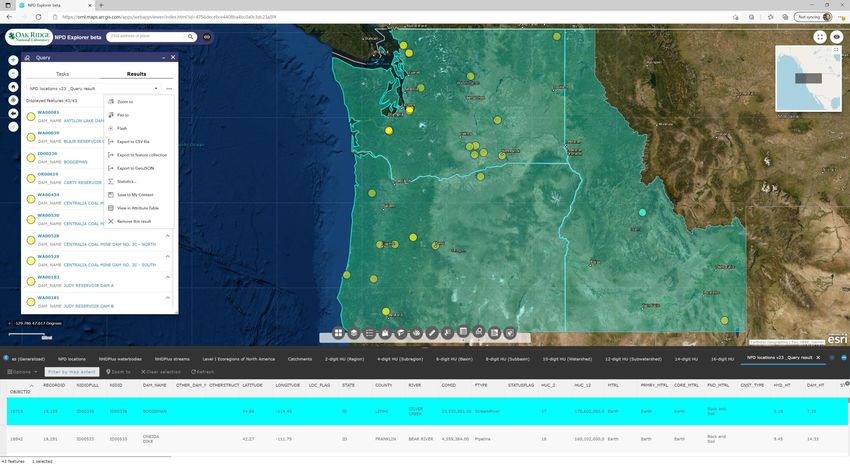
Task: Choose Save to My Content
Action: point(136,195)
